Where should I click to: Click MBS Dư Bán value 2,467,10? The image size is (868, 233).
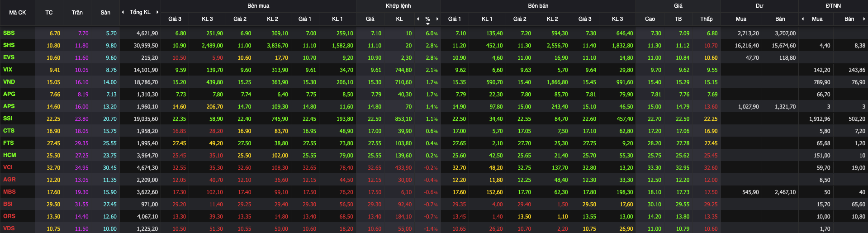[x=785, y=192]
